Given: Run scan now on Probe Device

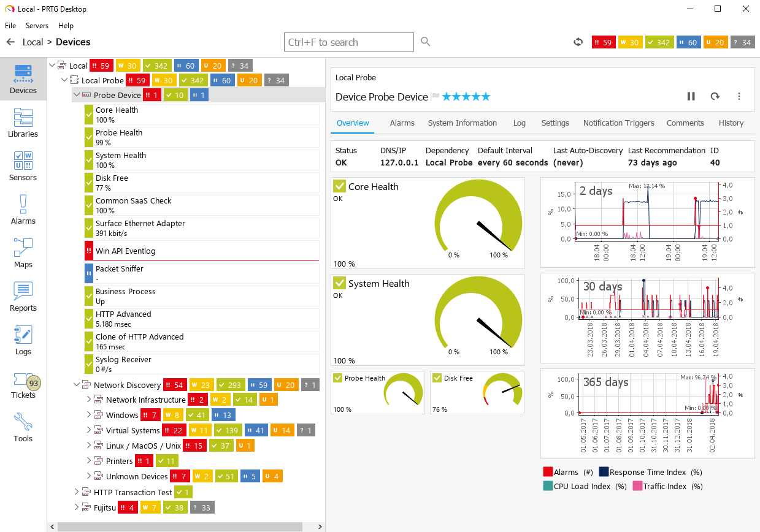Looking at the screenshot, I should [x=715, y=96].
